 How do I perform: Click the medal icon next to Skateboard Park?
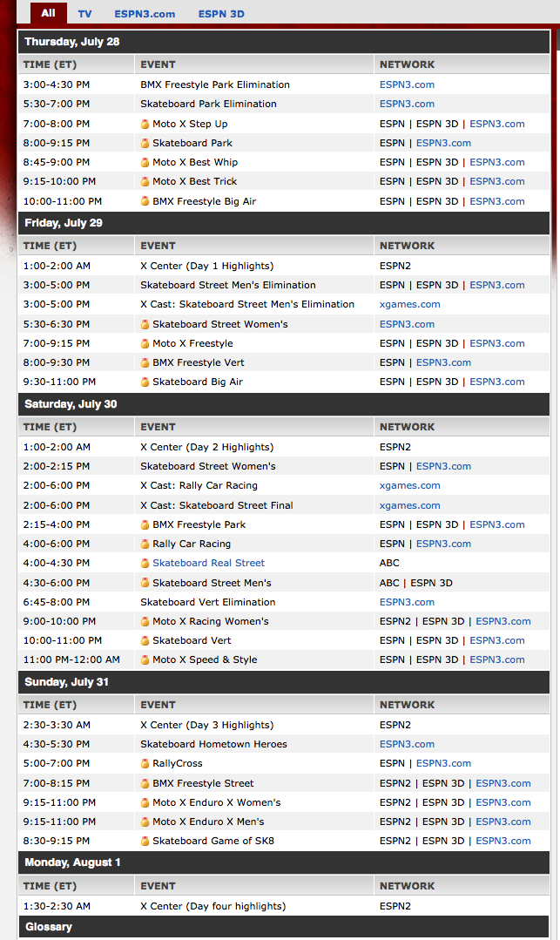click(x=145, y=143)
